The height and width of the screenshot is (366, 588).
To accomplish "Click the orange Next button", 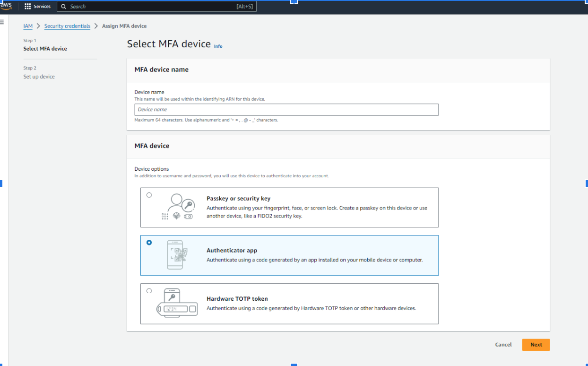I will pos(536,345).
